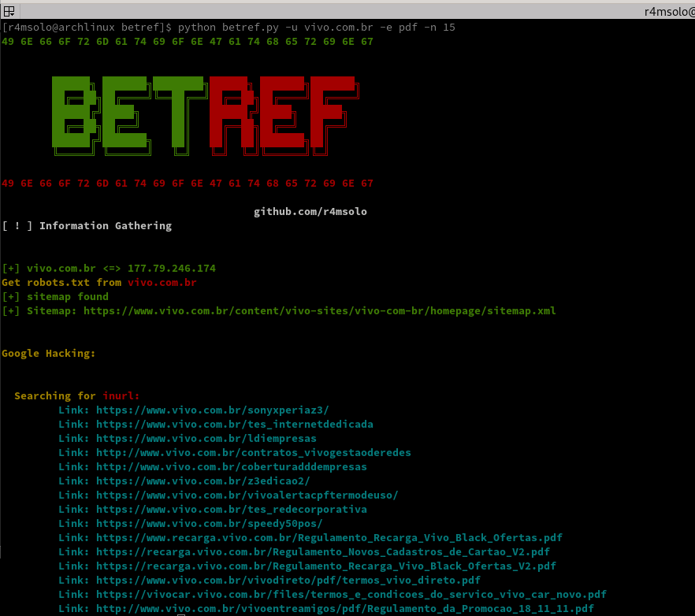The width and height of the screenshot is (695, 616).
Task: Open termos_vivo_direto.pdf link
Action: tap(288, 581)
